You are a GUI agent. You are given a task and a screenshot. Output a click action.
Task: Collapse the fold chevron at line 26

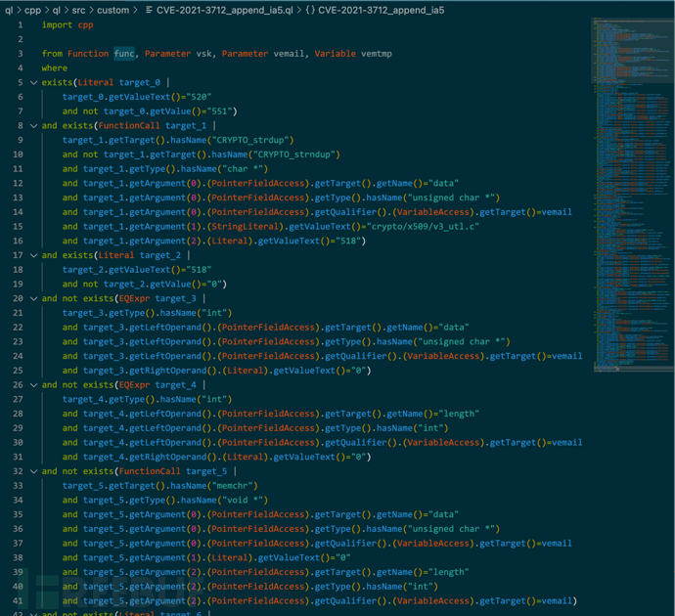pos(33,385)
